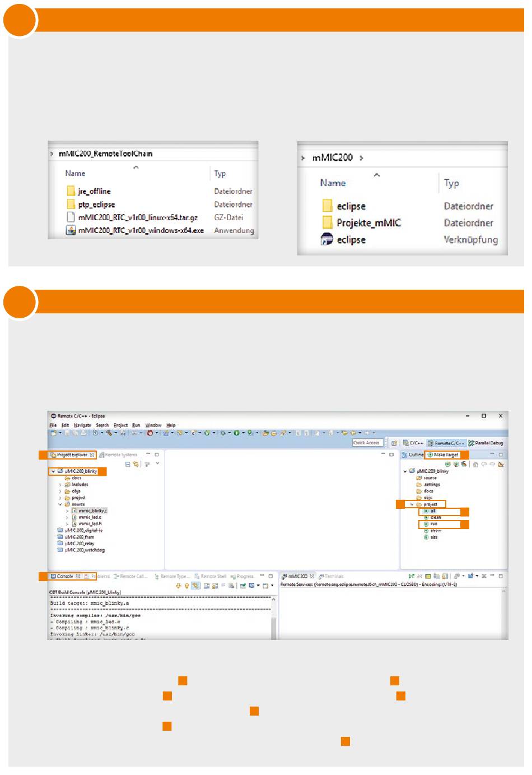532x775 pixels.
Task: Select the mmic_led.h file
Action: (87, 524)
